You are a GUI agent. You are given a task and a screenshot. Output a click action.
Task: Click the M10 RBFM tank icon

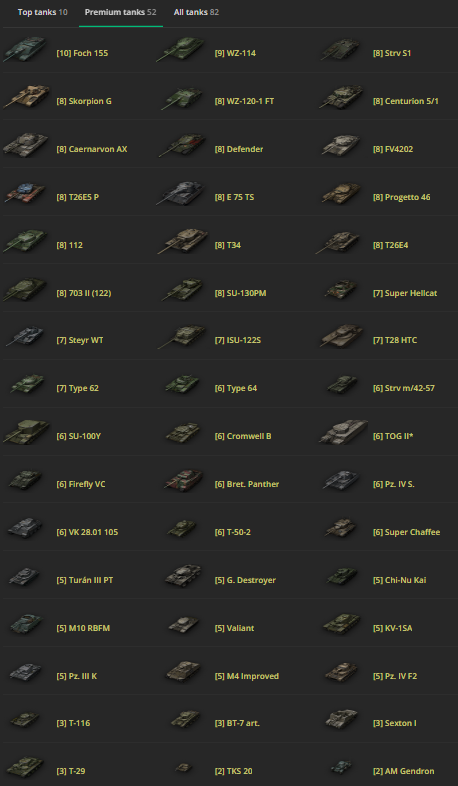click(x=26, y=625)
